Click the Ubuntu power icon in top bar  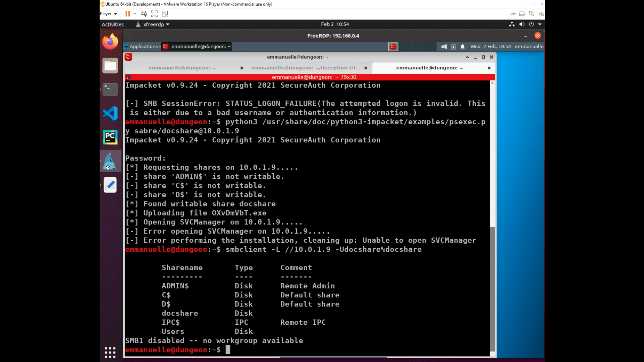coord(531,24)
